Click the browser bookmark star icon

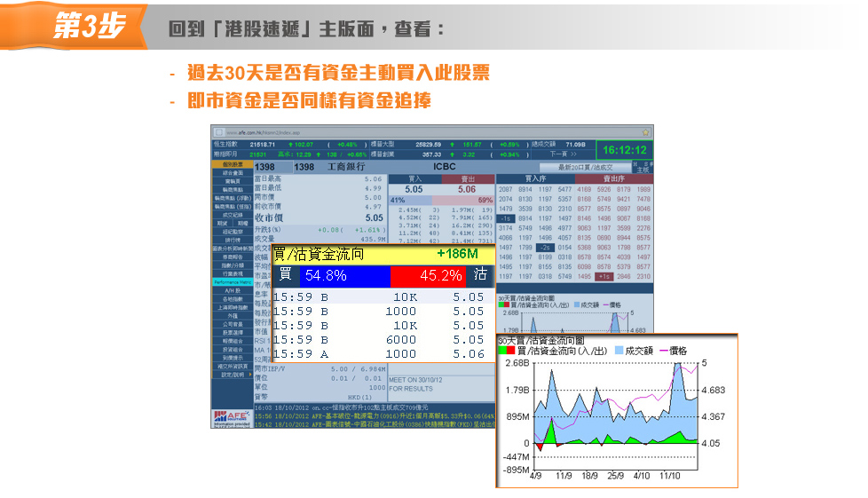coord(645,131)
